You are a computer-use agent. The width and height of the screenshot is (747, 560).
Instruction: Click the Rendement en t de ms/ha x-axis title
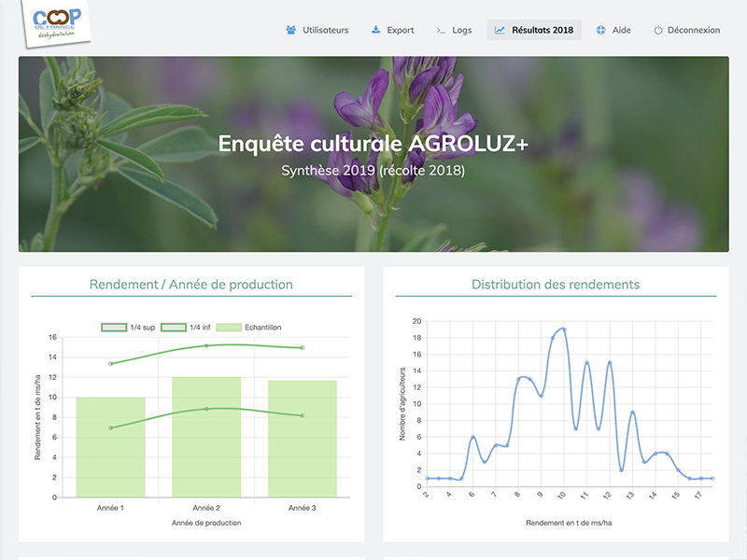(569, 523)
